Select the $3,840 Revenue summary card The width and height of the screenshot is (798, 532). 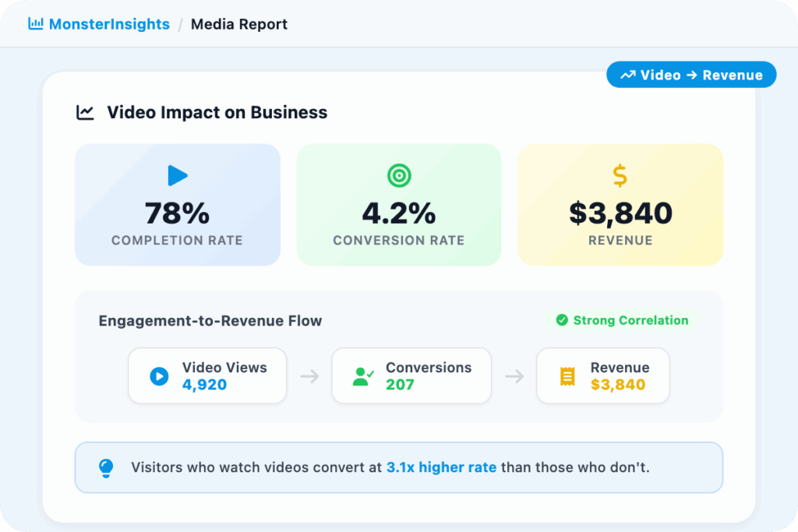pos(620,205)
